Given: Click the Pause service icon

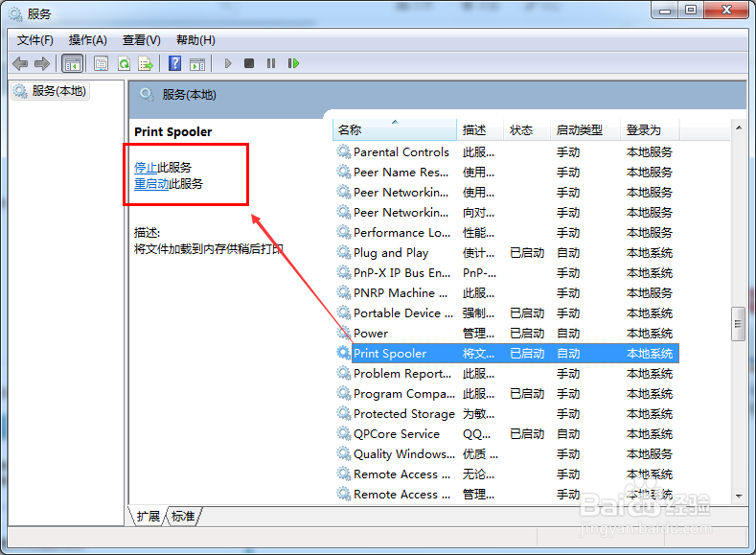Looking at the screenshot, I should point(271,63).
